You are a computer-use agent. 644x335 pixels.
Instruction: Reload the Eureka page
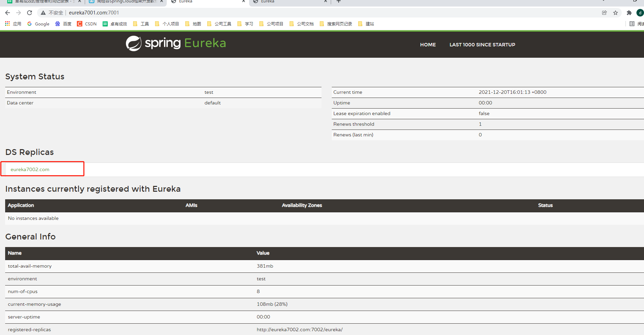tap(30, 13)
